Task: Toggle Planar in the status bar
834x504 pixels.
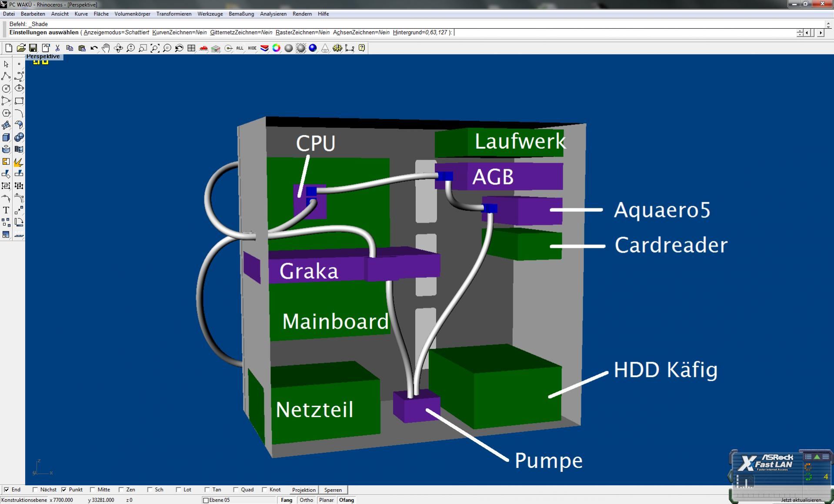Action: pos(326,500)
